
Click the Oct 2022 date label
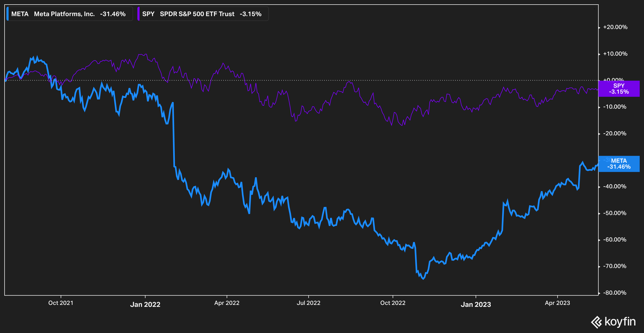click(x=393, y=303)
